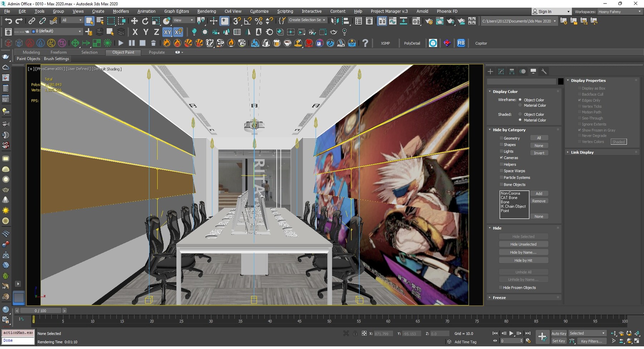Open the Align tool
The width and height of the screenshot is (644, 349).
point(346,20)
